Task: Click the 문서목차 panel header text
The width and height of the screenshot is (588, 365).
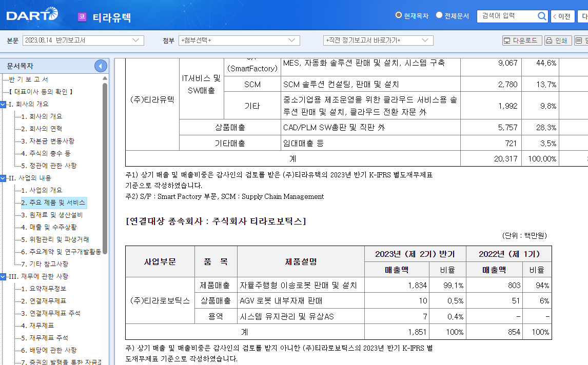Action: click(x=20, y=66)
